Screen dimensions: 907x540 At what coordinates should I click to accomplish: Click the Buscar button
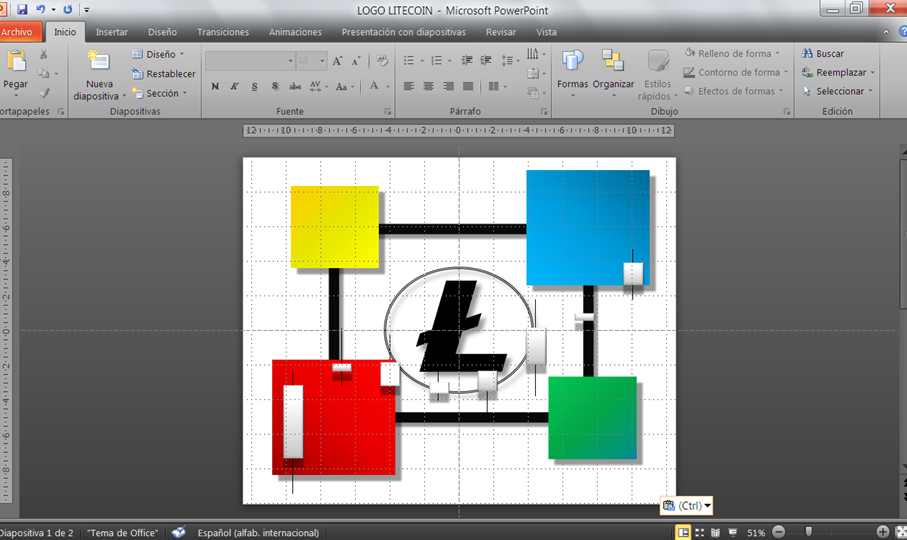(823, 53)
